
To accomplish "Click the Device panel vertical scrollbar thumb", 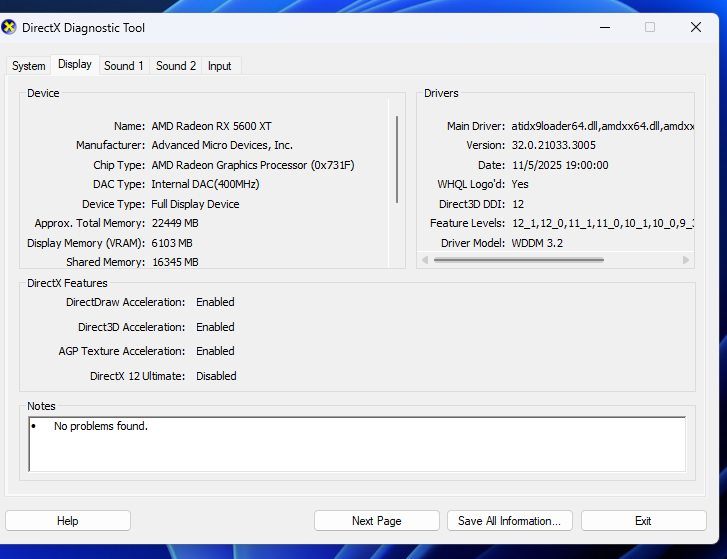I will point(397,159).
